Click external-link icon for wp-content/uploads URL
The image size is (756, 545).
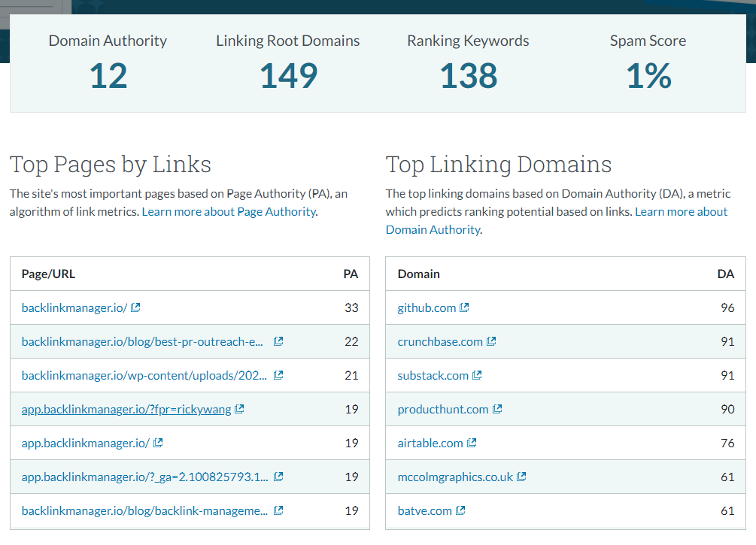pos(278,375)
